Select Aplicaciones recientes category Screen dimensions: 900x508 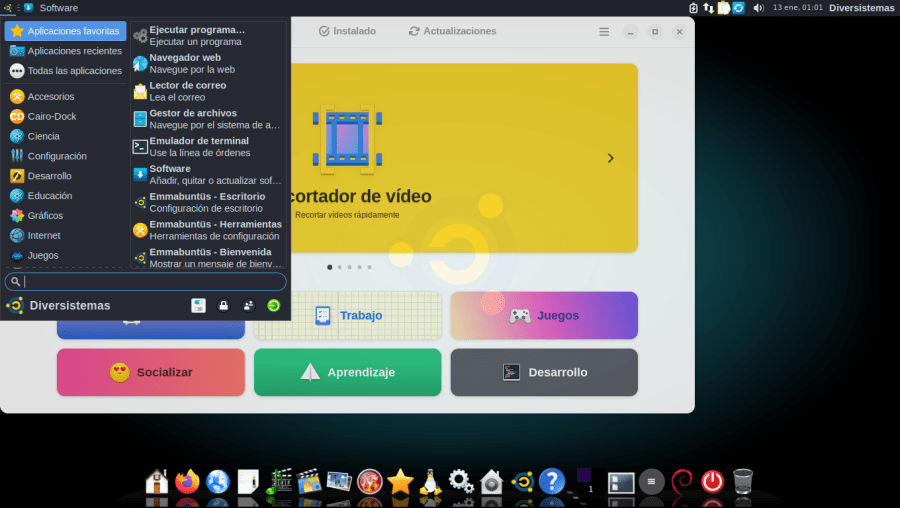pyautogui.click(x=66, y=51)
